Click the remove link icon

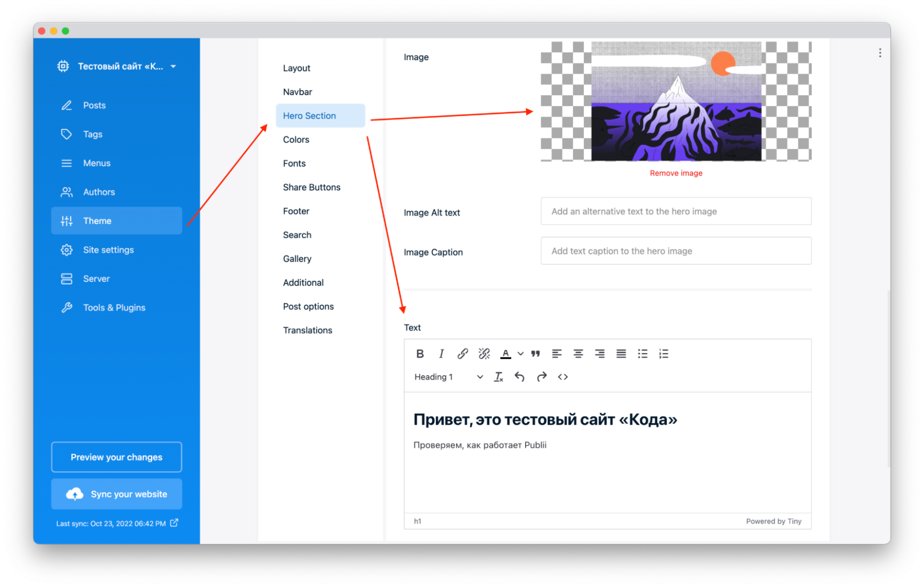[x=484, y=354]
